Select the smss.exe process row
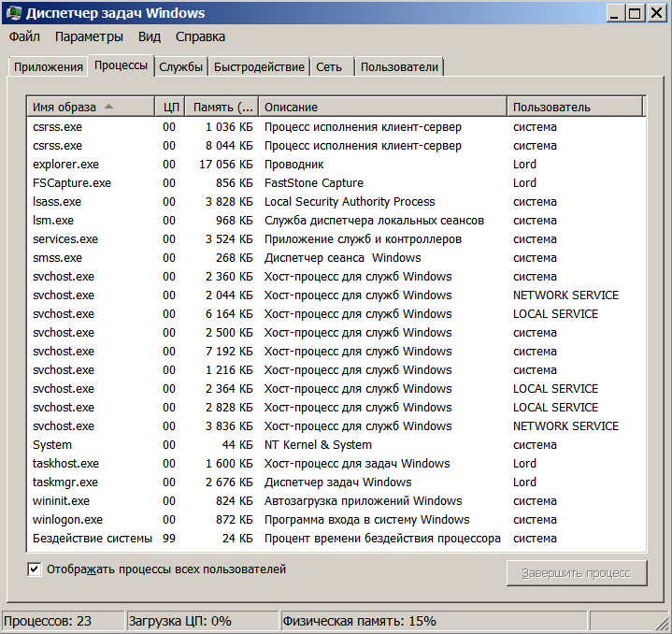Viewport: 672px width, 634px height. [336, 258]
